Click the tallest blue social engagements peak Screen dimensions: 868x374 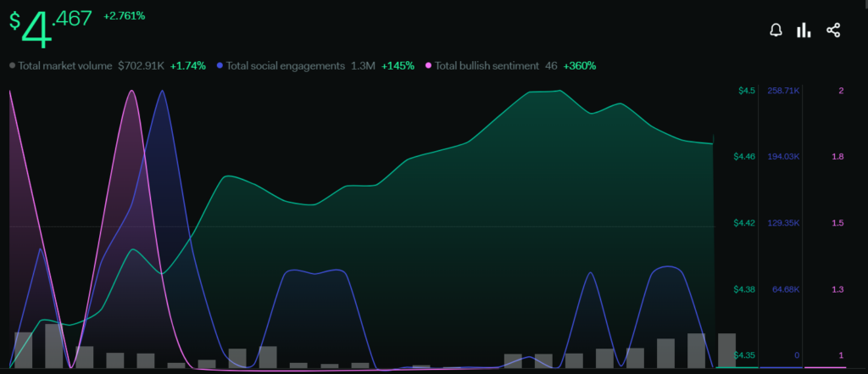click(162, 91)
